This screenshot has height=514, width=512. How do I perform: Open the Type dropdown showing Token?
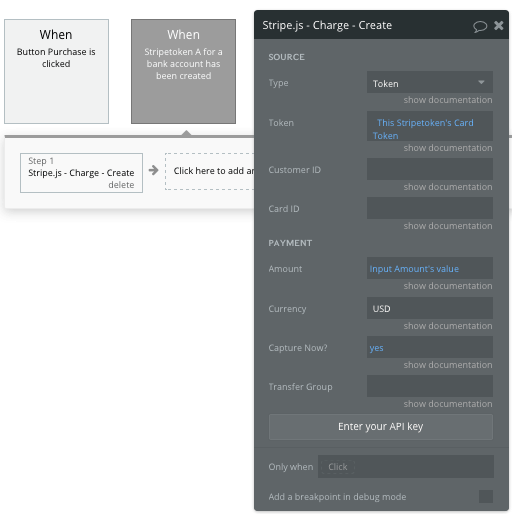[x=430, y=82]
